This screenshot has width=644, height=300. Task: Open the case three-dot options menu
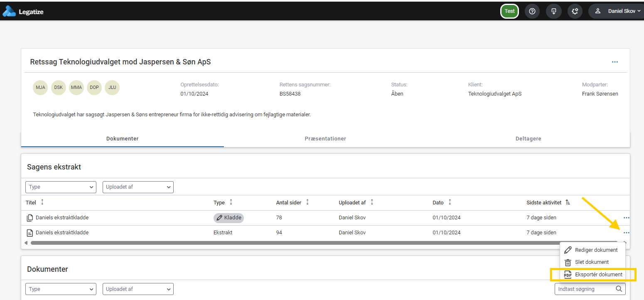coord(615,62)
